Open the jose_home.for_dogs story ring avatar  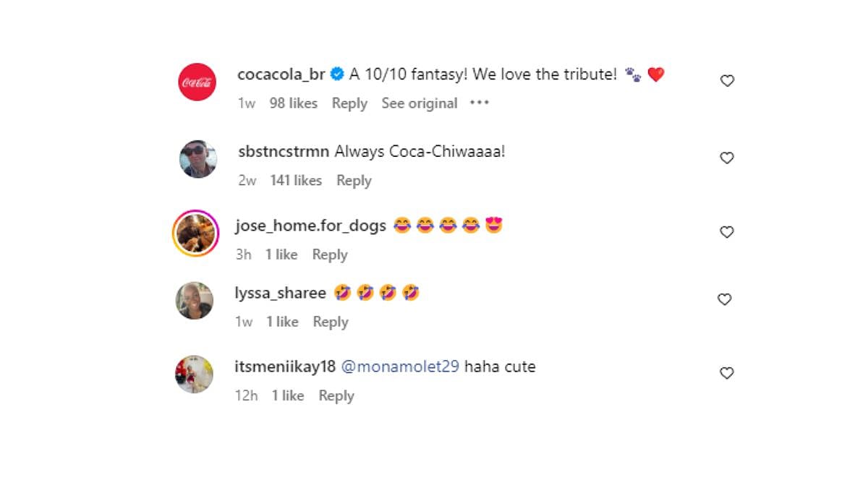(x=195, y=234)
